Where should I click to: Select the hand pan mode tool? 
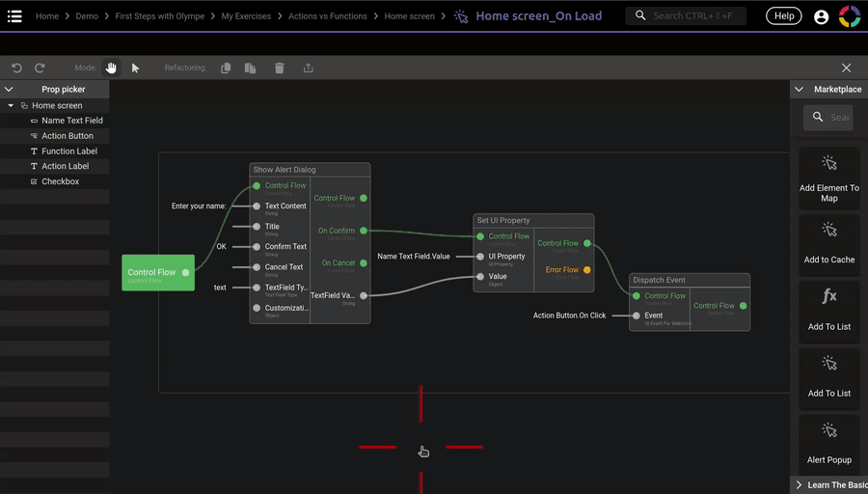pos(111,69)
